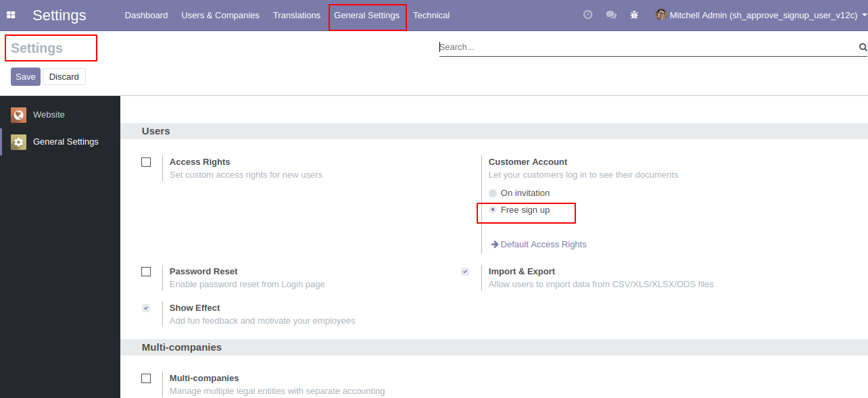Click the Customer Account setting label
868x398 pixels.
[528, 162]
